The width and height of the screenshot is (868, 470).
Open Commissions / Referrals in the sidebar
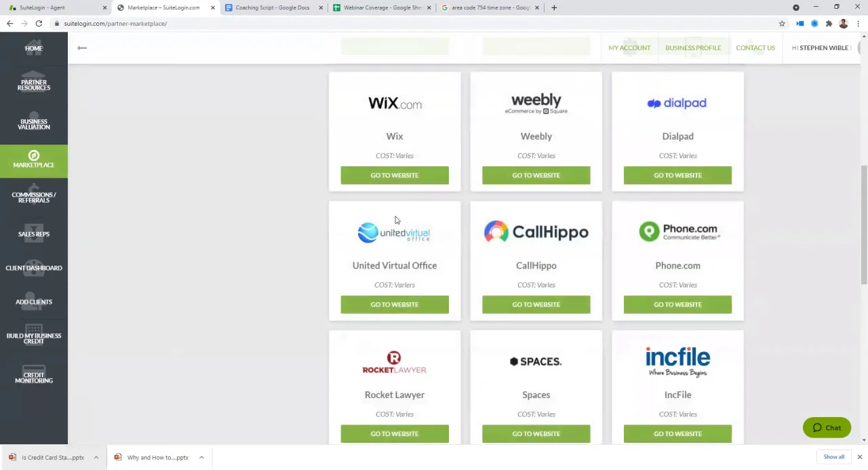(x=34, y=197)
